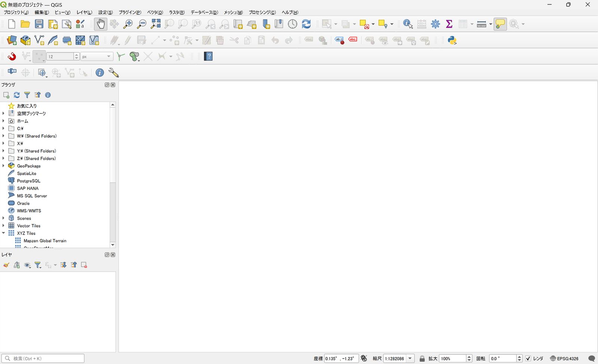This screenshot has width=598, height=364.
Task: Open the プラグイン(P) menu
Action: pos(130,12)
